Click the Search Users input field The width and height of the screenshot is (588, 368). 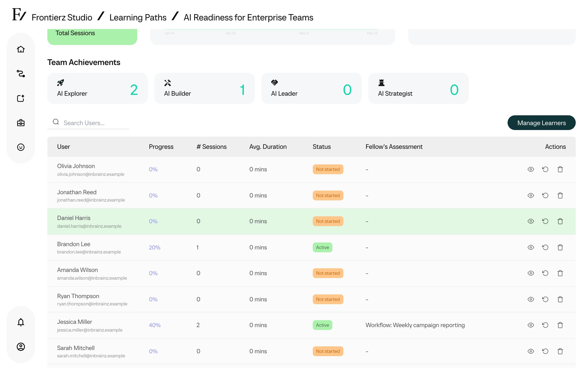pyautogui.click(x=88, y=123)
